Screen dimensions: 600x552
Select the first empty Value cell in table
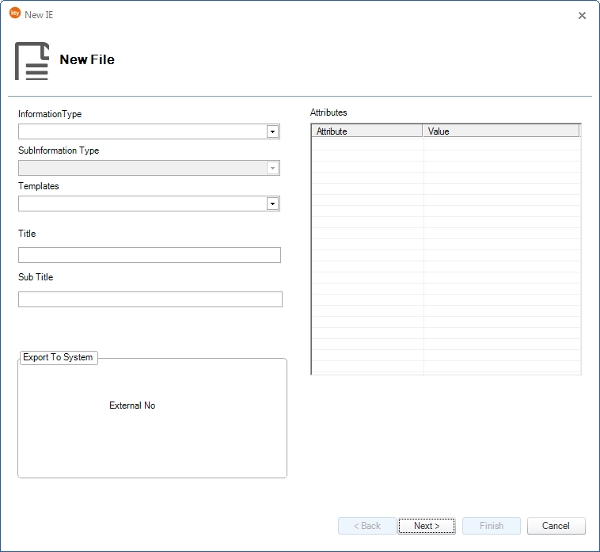(501, 143)
